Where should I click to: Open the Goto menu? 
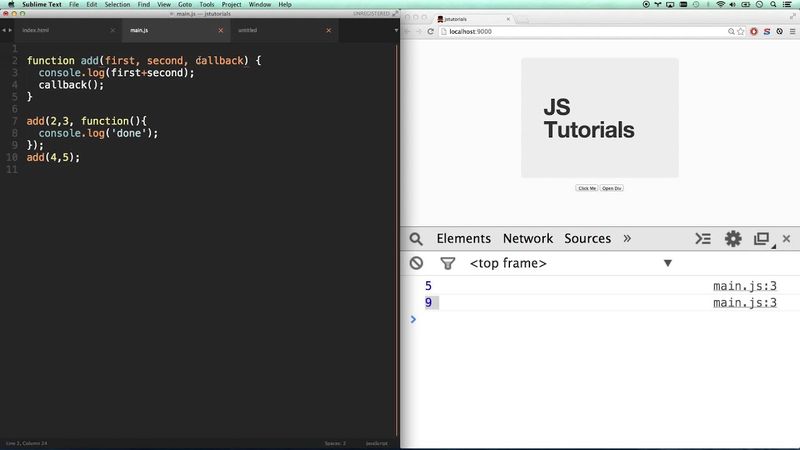(185, 5)
